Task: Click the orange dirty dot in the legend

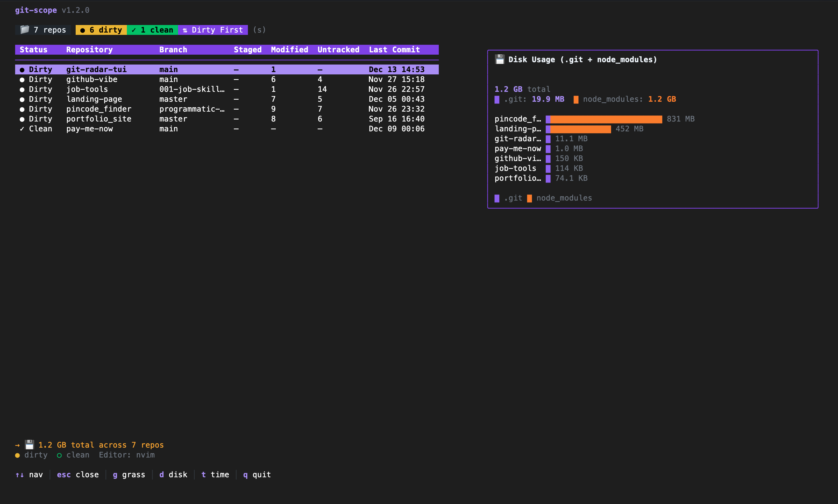Action: tap(18, 455)
